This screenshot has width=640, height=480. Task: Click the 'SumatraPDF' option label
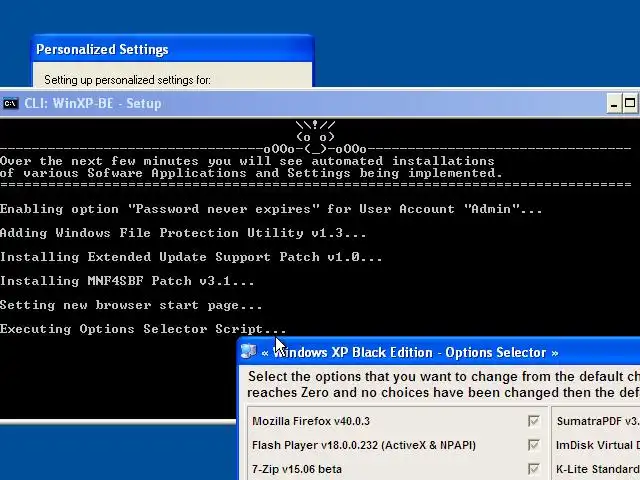[x=598, y=421]
